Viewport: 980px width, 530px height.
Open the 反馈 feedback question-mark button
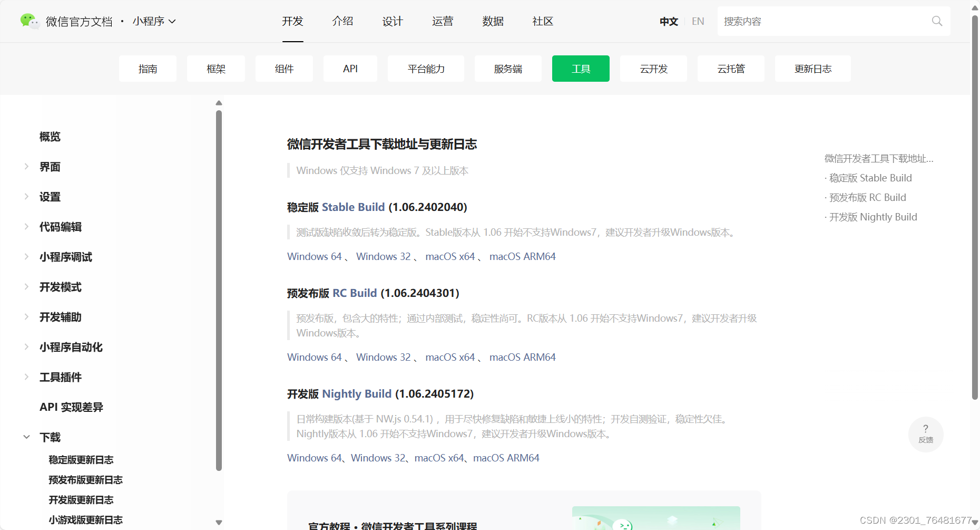click(x=926, y=434)
